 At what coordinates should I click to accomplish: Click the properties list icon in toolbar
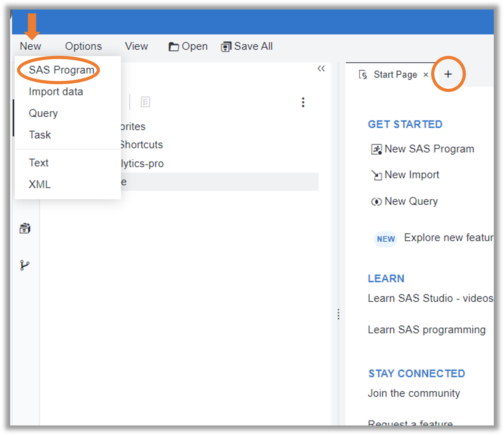[145, 102]
